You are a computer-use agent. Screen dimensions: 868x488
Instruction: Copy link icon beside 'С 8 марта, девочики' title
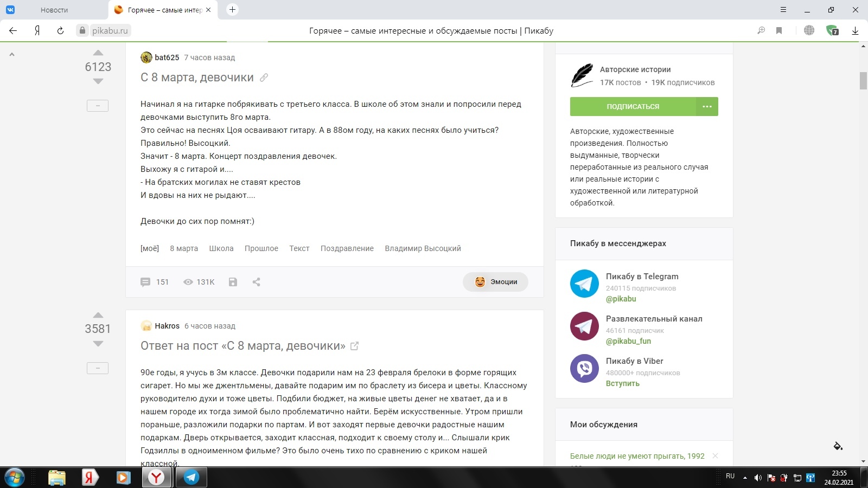[264, 78]
